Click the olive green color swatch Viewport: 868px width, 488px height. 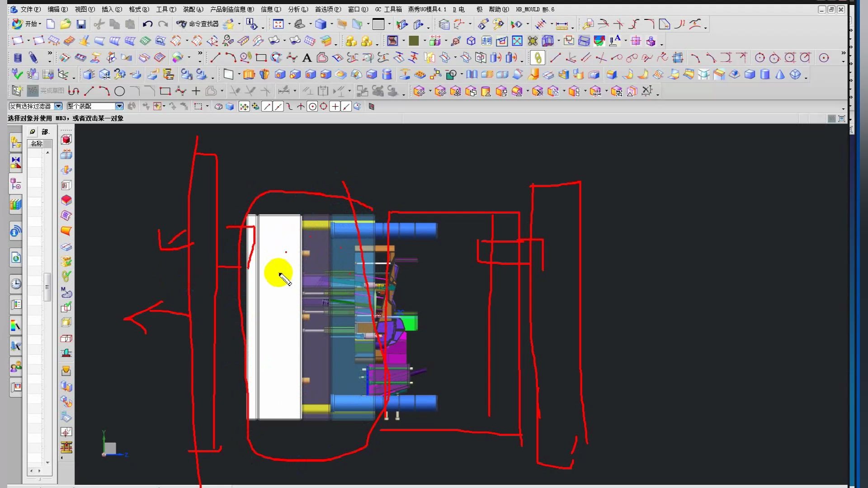(414, 41)
